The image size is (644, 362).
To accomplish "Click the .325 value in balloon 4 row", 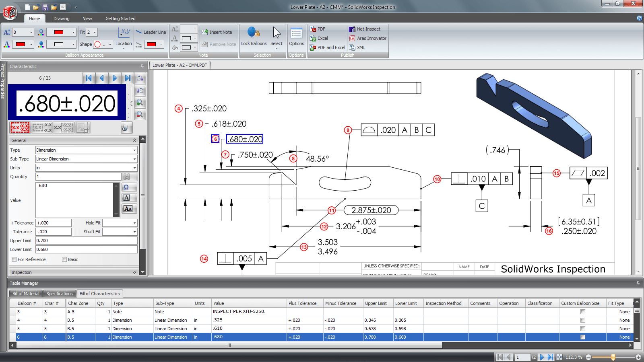I will coord(218,320).
